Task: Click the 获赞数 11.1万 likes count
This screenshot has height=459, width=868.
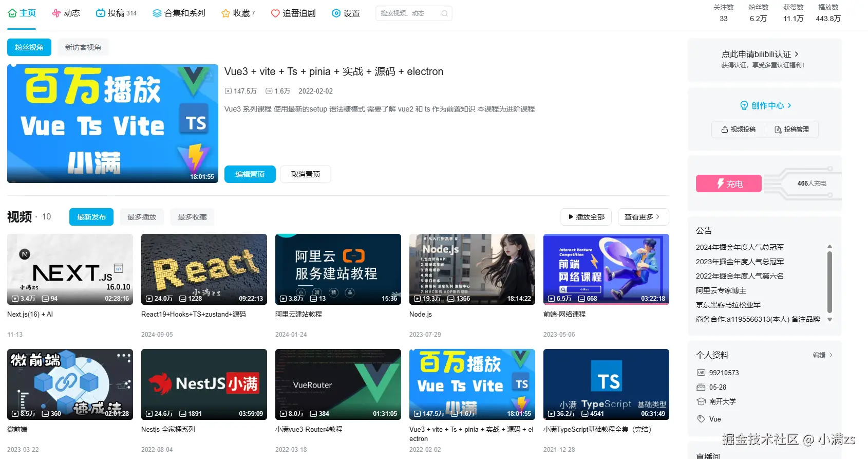Action: coord(793,13)
